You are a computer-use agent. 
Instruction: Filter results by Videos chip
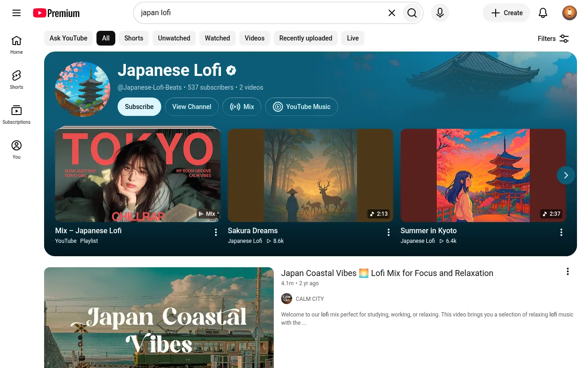pos(254,38)
